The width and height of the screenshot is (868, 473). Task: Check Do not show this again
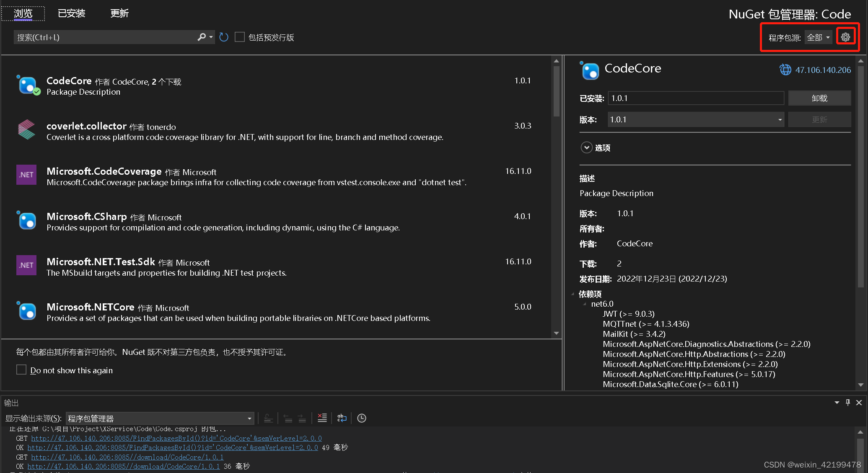coord(21,370)
